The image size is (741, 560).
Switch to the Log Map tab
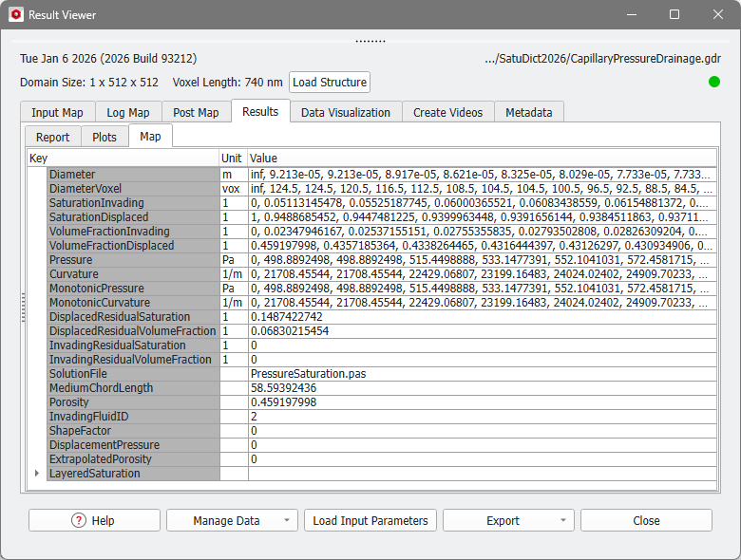[x=127, y=112]
